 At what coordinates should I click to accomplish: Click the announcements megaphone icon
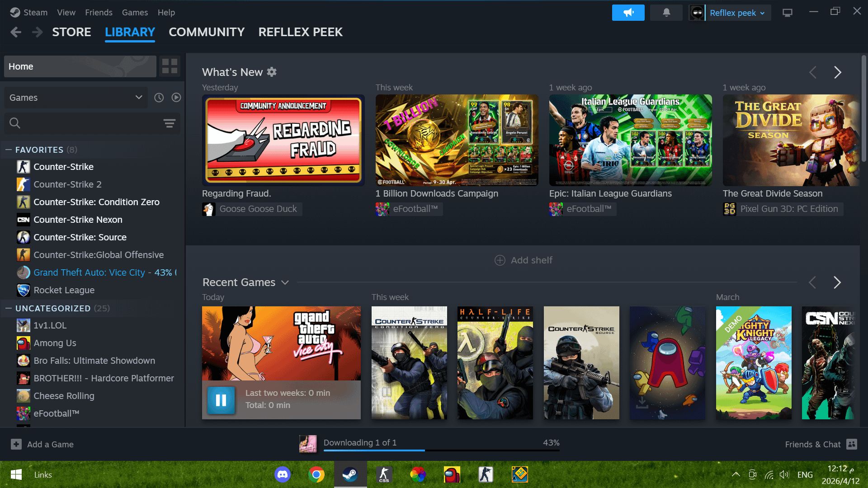point(628,13)
